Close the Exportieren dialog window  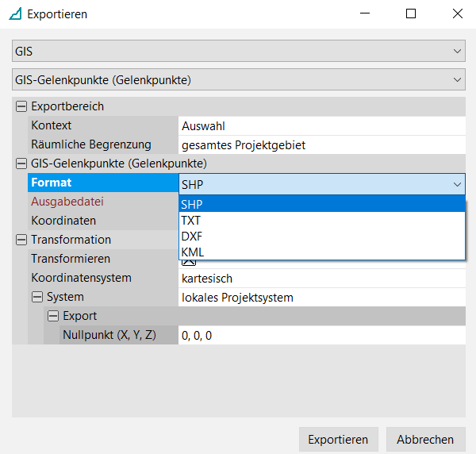coord(458,14)
